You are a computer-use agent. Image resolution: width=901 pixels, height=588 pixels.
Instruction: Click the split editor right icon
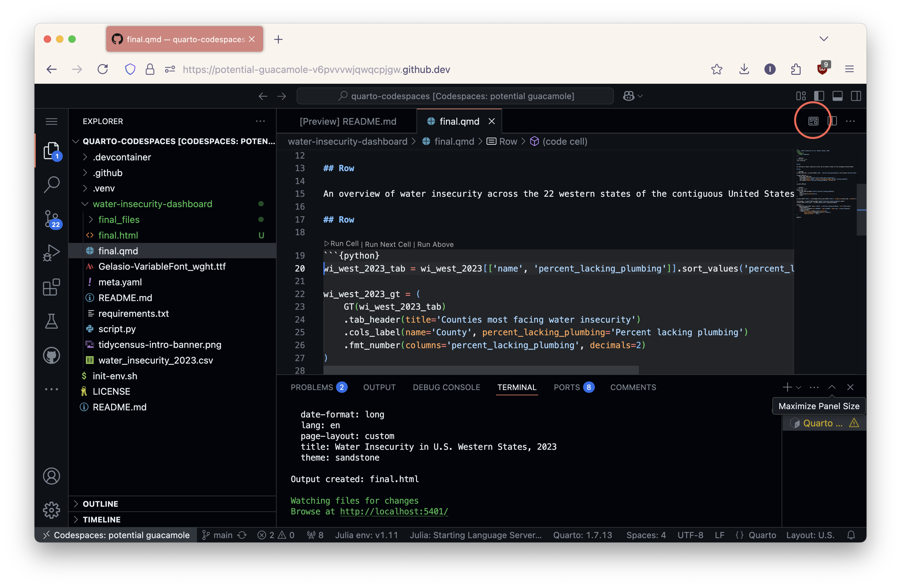[832, 121]
